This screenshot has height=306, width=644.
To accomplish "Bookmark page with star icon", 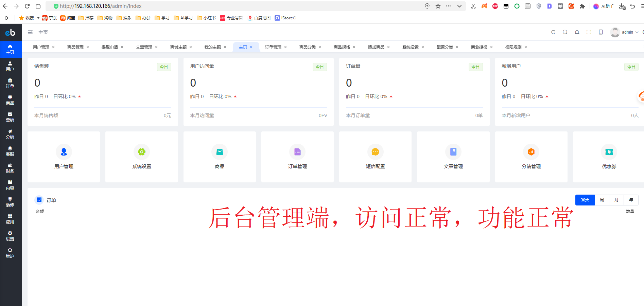I will point(438,6).
